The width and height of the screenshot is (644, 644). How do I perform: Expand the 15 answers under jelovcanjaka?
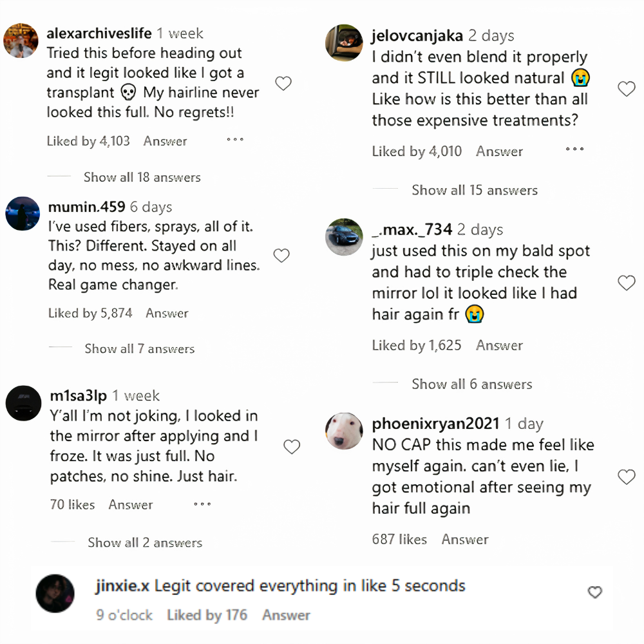click(x=474, y=190)
